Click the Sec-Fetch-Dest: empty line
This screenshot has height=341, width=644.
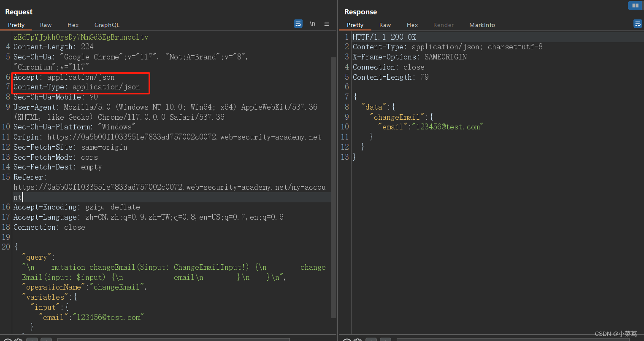(x=58, y=167)
